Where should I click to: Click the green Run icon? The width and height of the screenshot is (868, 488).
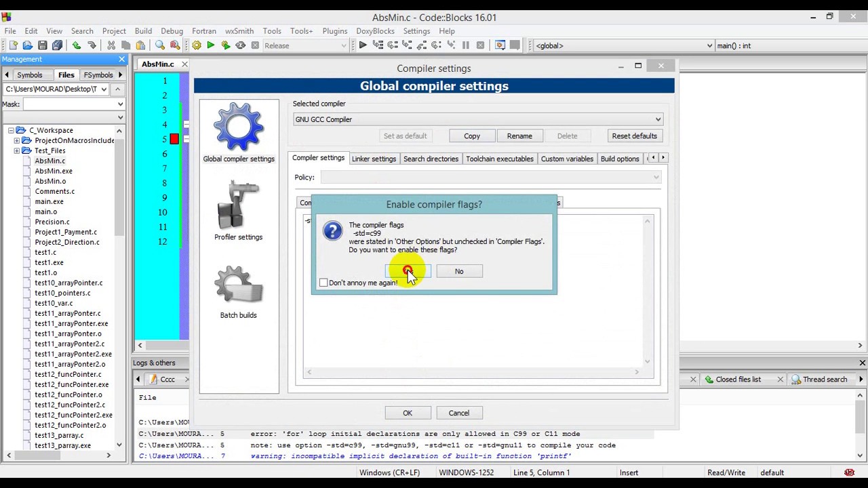[x=211, y=45]
